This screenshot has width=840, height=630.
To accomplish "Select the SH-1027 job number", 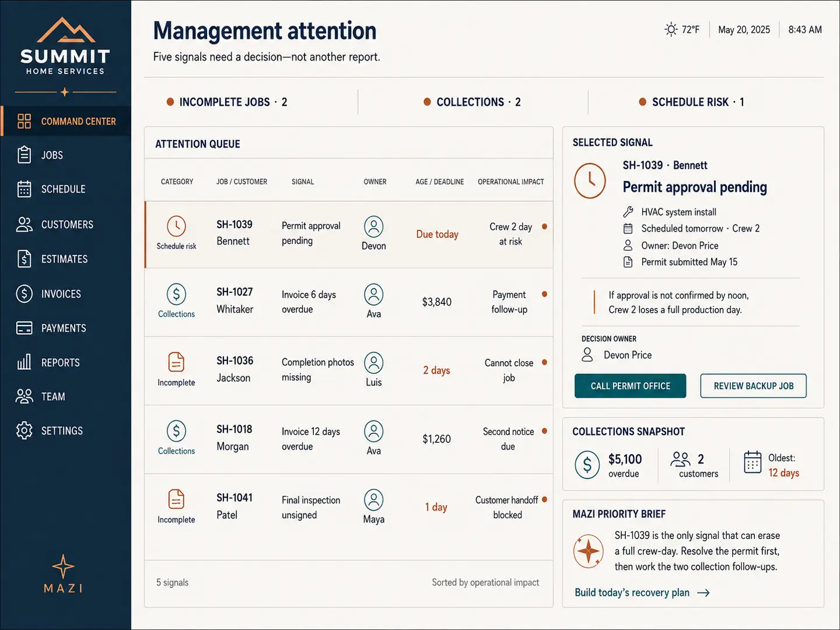I will (235, 292).
